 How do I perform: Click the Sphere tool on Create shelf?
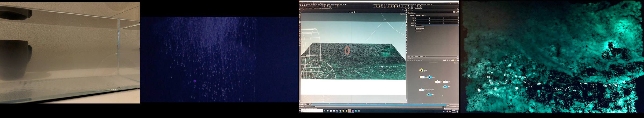pyautogui.click(x=302, y=6)
